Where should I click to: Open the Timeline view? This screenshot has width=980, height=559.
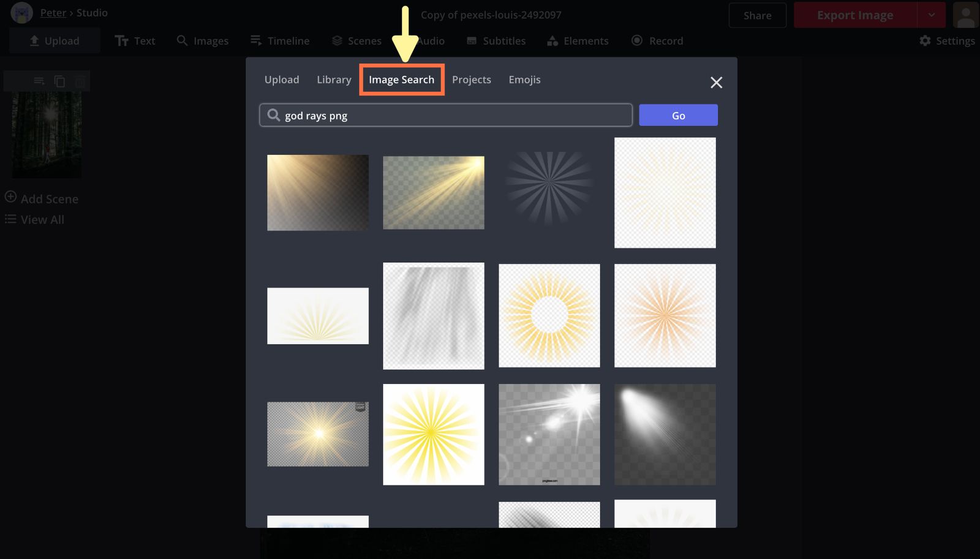pos(280,40)
